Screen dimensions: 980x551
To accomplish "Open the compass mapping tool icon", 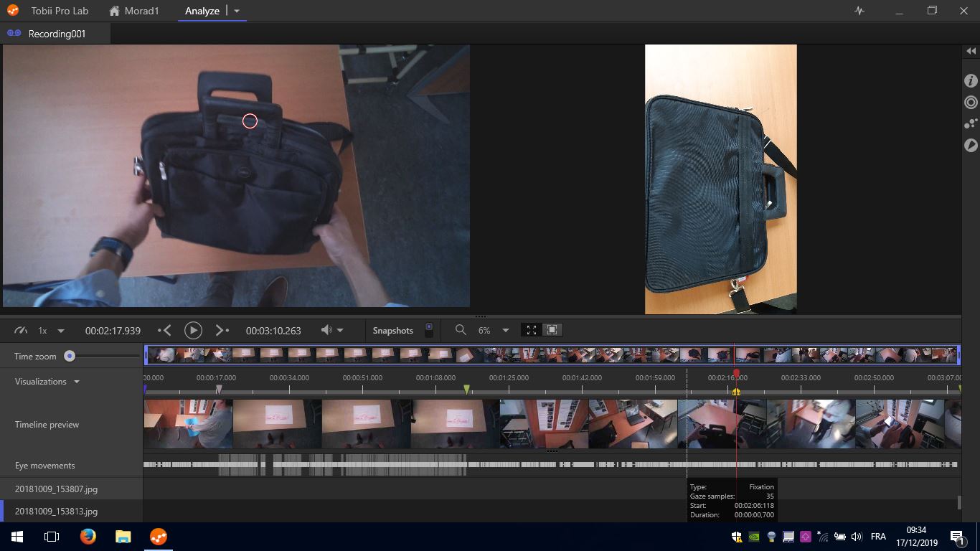I will pyautogui.click(x=971, y=146).
